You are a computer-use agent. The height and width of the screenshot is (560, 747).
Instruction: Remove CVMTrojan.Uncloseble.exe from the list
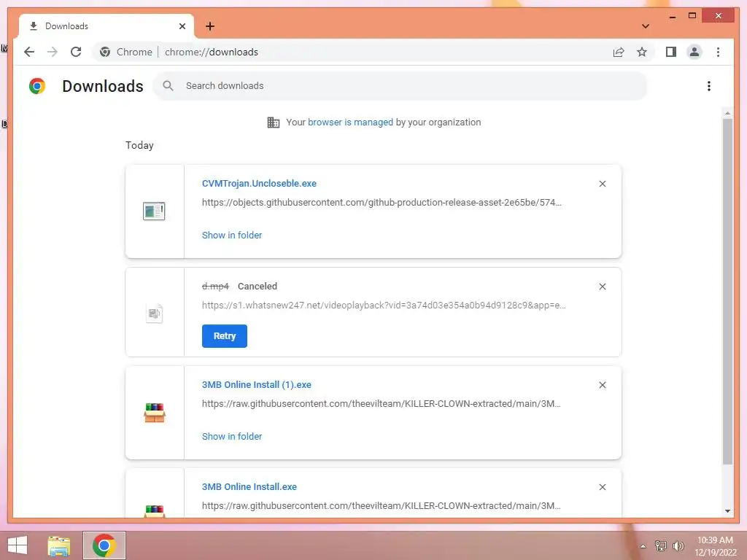pyautogui.click(x=602, y=184)
